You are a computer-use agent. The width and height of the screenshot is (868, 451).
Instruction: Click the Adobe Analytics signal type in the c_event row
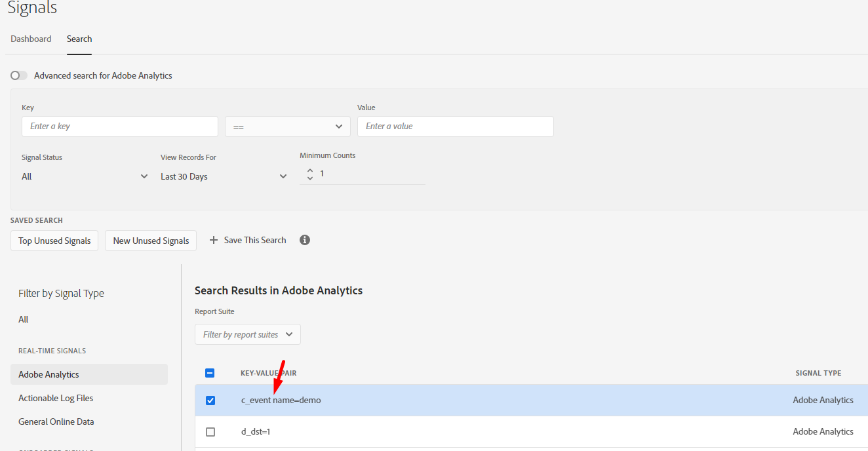823,400
